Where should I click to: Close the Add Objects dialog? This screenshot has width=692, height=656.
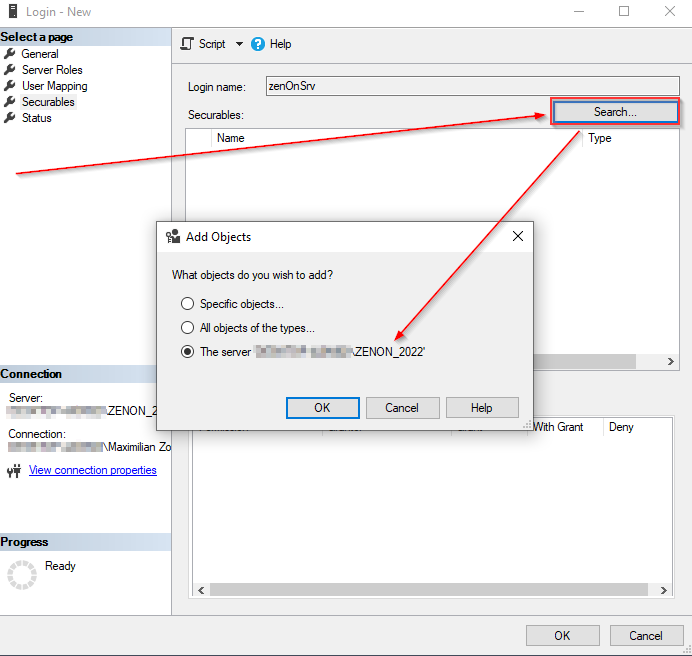pos(518,237)
